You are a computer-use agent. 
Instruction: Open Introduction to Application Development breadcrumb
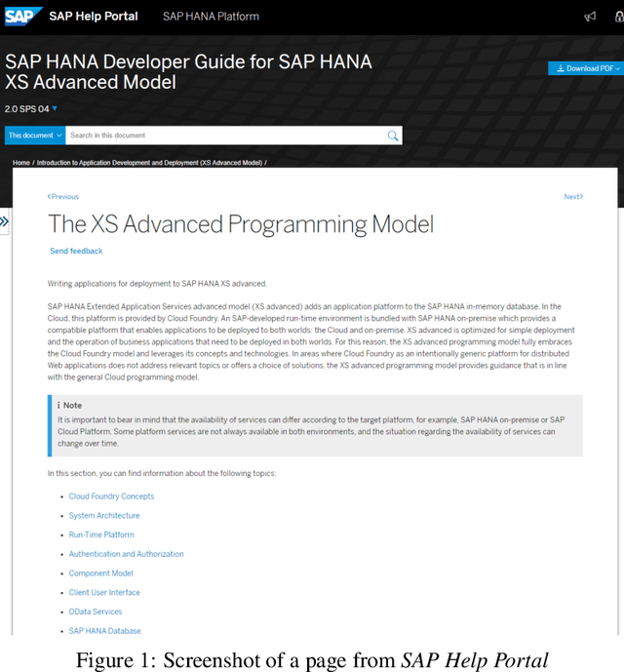(x=149, y=163)
